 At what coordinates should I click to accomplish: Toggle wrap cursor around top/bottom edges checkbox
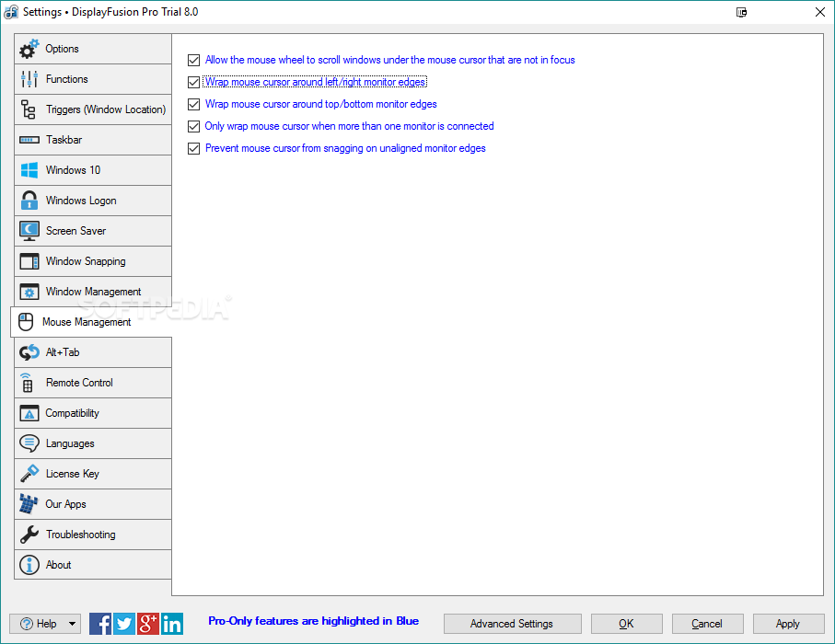click(x=194, y=104)
